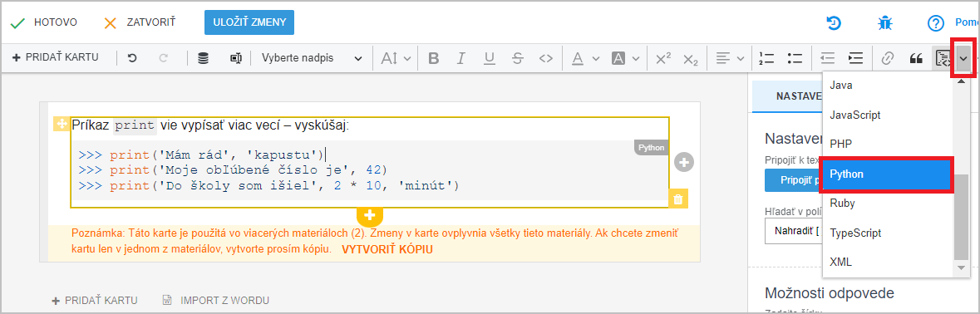
Task: Click the undo arrow in toolbar
Action: click(132, 58)
